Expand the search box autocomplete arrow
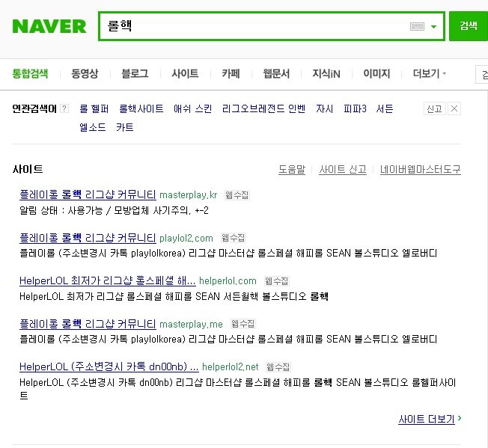Screen dimensions: 488x448 [433, 27]
